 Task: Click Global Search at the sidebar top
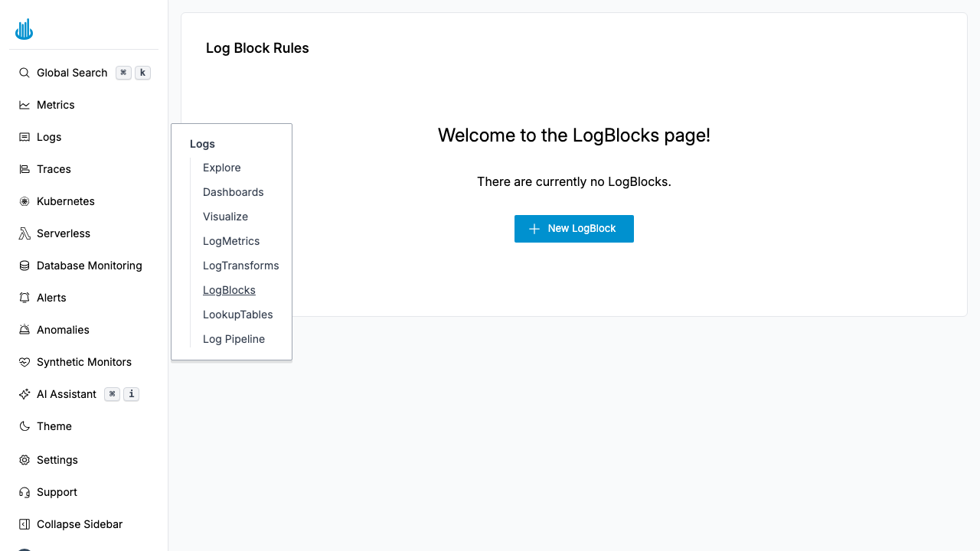(72, 73)
